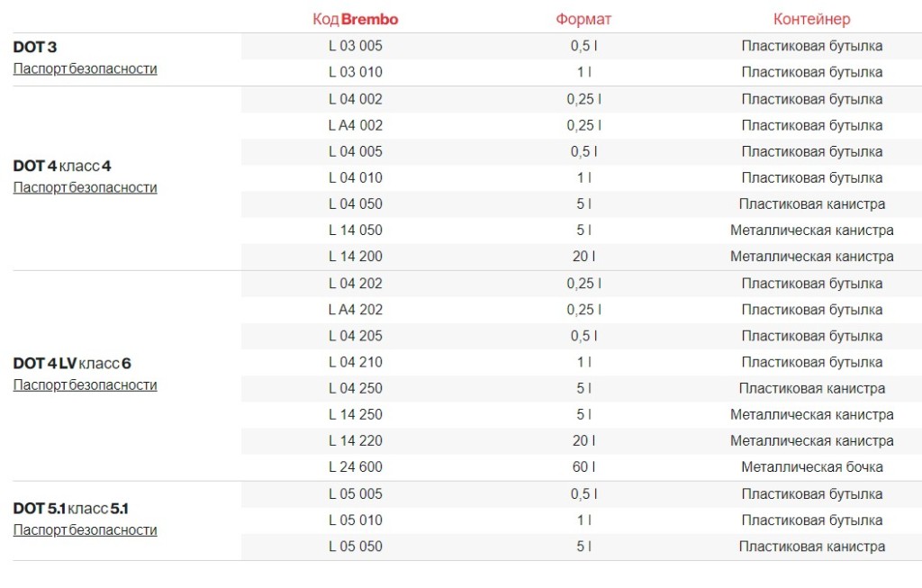The image size is (922, 588).
Task: Click the Металлическая бочка container cell
Action: [812, 466]
